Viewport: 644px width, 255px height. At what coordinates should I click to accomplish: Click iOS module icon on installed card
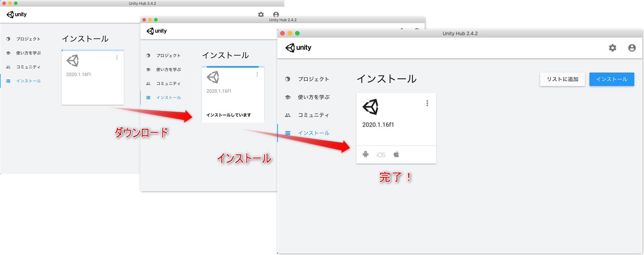381,155
